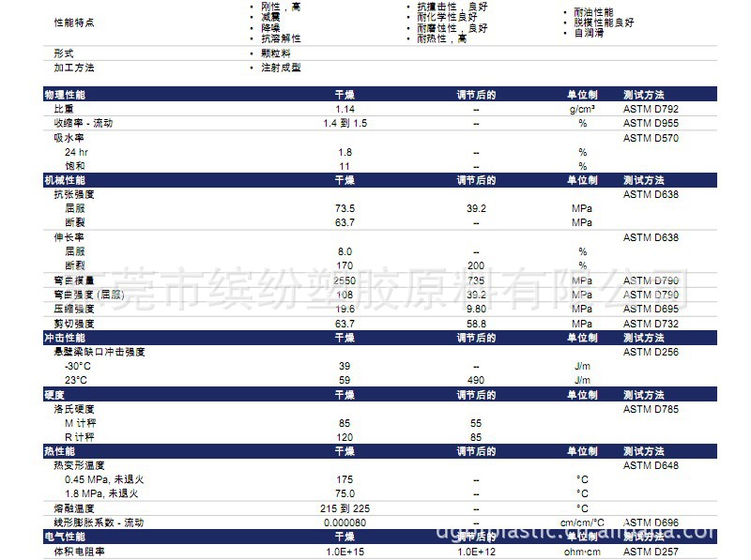Open the ASTM D792 test method
Screen dimensions: 751x560
tap(651, 110)
